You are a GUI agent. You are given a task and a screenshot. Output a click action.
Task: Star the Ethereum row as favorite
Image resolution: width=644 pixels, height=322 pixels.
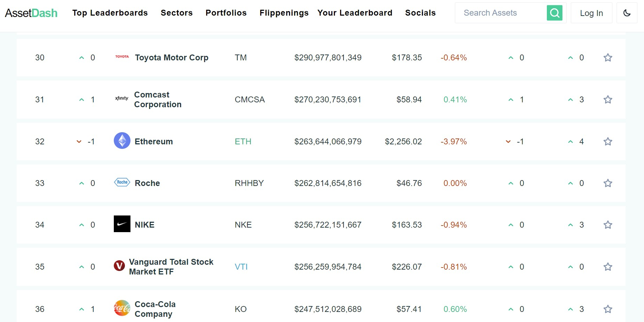click(x=608, y=142)
